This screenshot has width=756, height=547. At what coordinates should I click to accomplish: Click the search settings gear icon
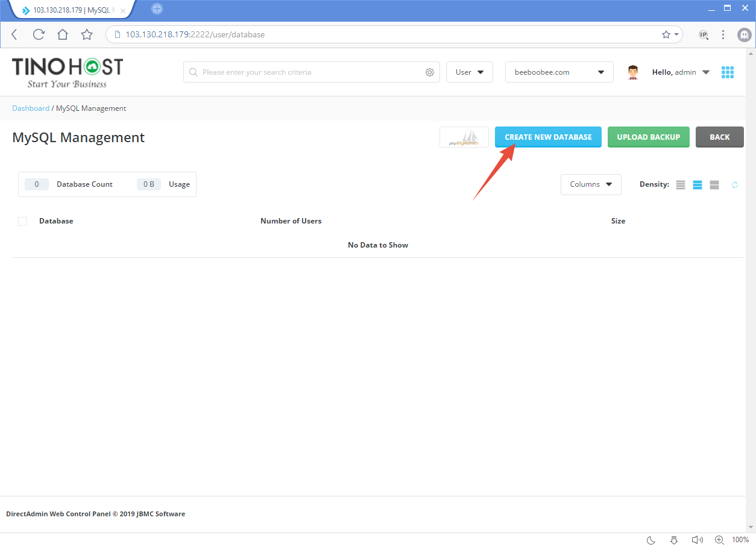pyautogui.click(x=430, y=72)
